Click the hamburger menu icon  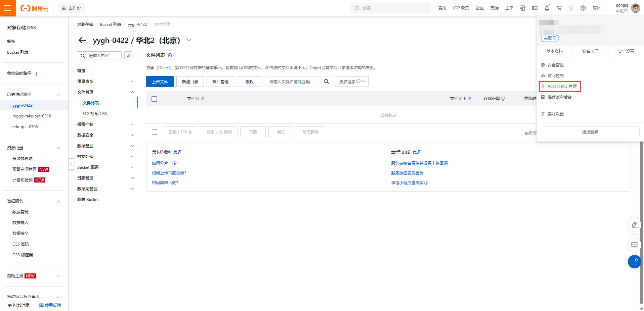7,8
